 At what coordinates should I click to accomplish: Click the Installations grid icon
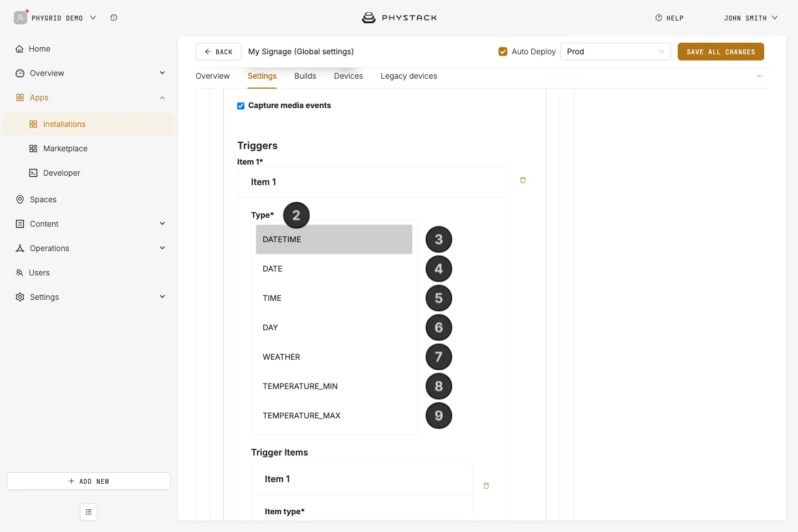coord(33,124)
